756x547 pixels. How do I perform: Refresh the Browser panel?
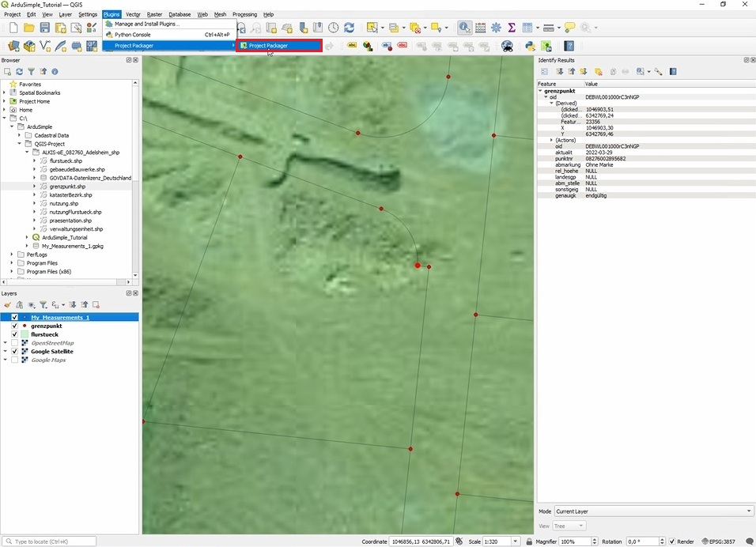[x=20, y=71]
